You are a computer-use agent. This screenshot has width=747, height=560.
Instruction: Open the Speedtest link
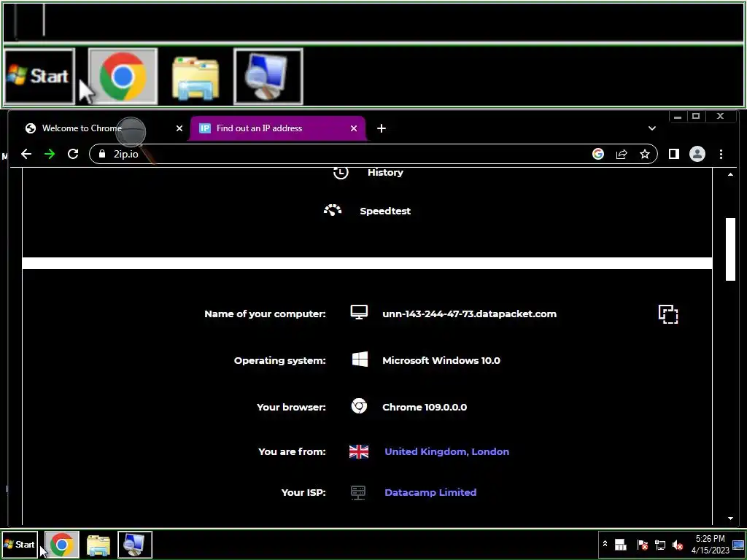pyautogui.click(x=385, y=211)
